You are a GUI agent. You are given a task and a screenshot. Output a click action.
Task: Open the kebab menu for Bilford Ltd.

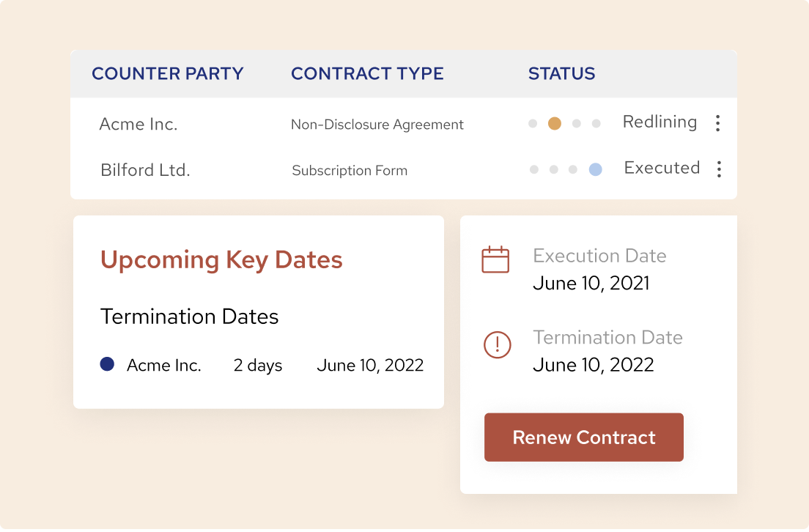click(x=718, y=169)
